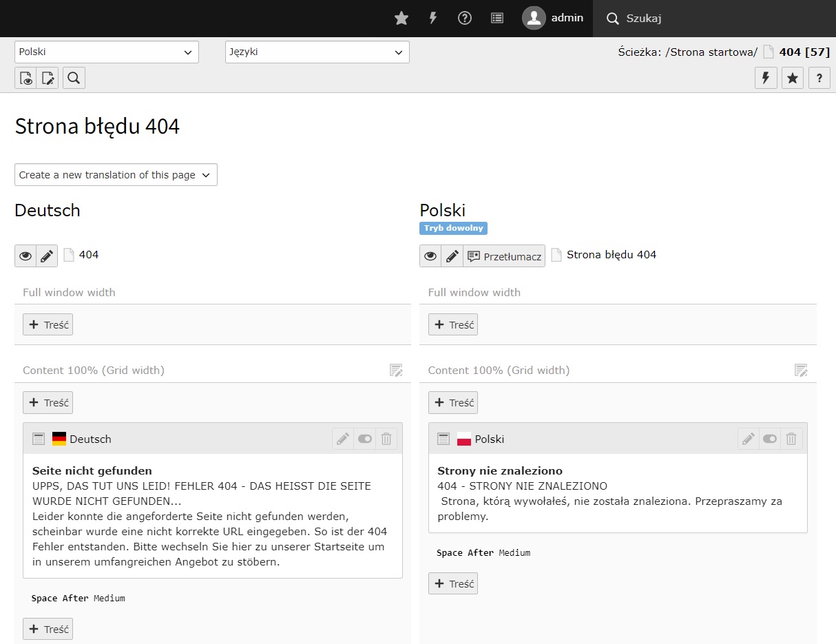This screenshot has width=836, height=644.
Task: Click the magnifier search icon in toolbar
Action: (x=74, y=79)
